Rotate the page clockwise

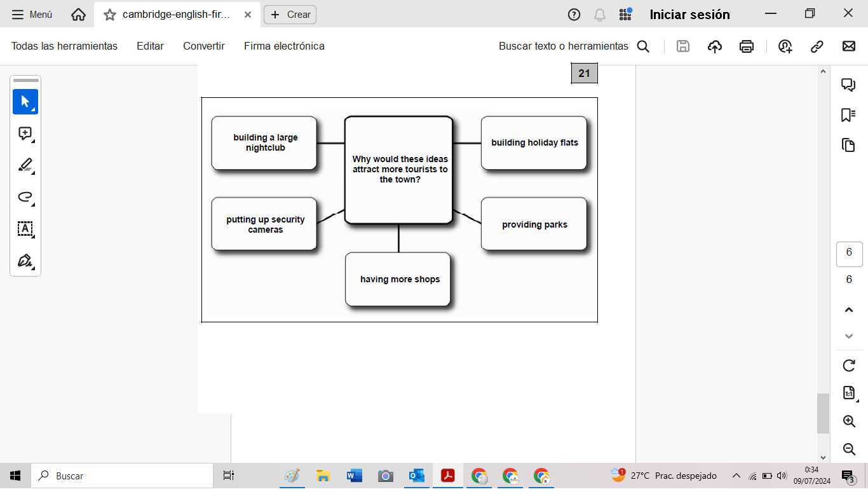coord(849,366)
